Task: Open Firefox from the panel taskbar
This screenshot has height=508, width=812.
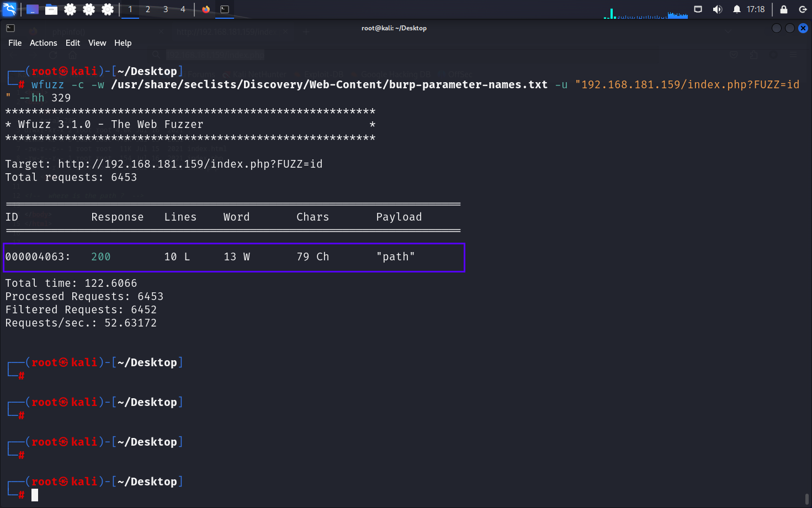Action: (206, 9)
